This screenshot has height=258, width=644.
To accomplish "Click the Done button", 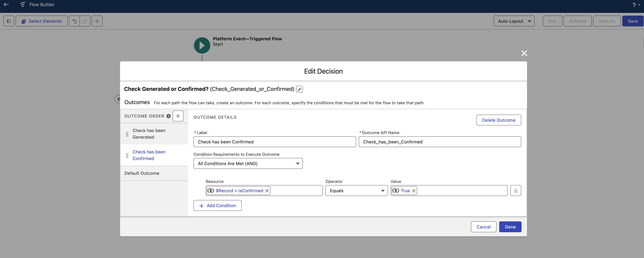I will (x=510, y=227).
